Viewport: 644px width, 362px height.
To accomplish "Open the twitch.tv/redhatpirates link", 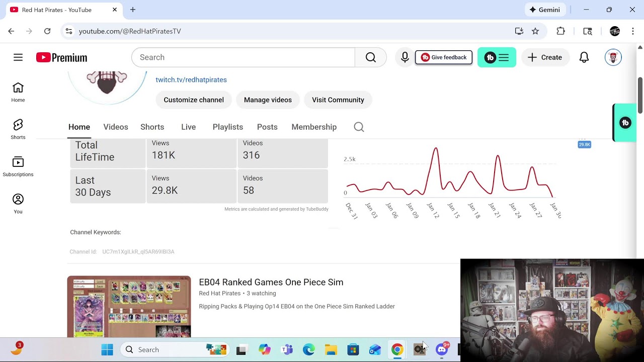I will click(191, 80).
